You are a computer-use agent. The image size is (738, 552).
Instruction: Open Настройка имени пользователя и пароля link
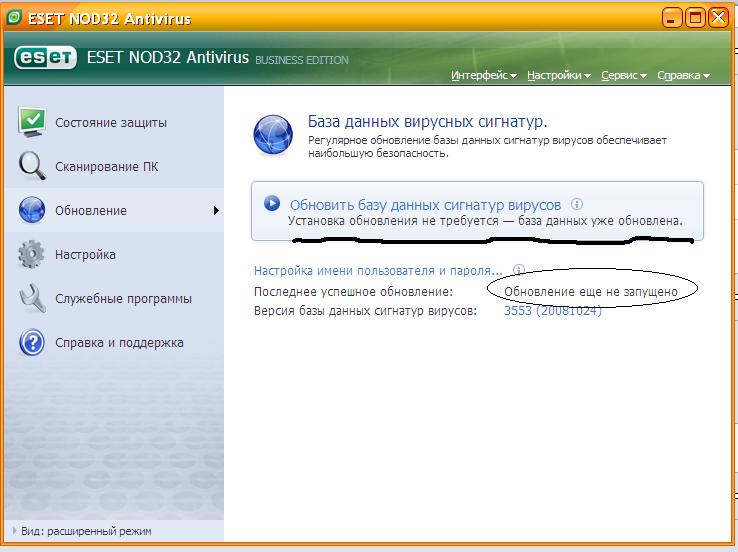coord(378,271)
